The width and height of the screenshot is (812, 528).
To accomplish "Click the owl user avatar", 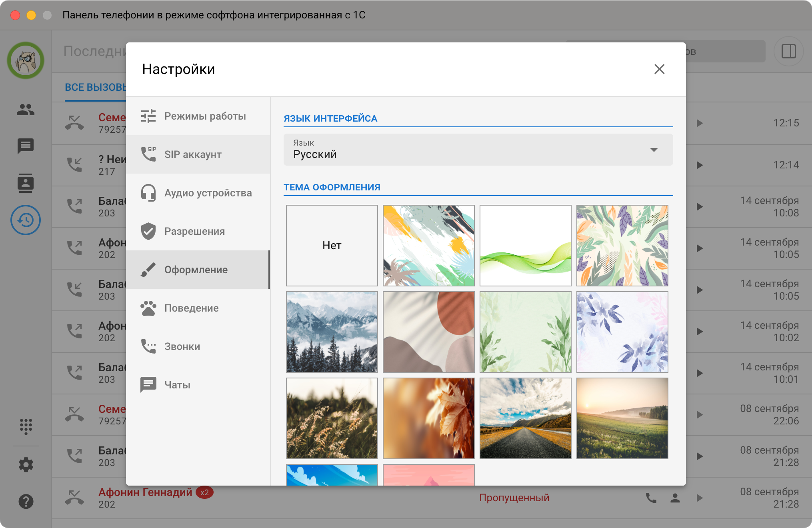I will coord(26,60).
